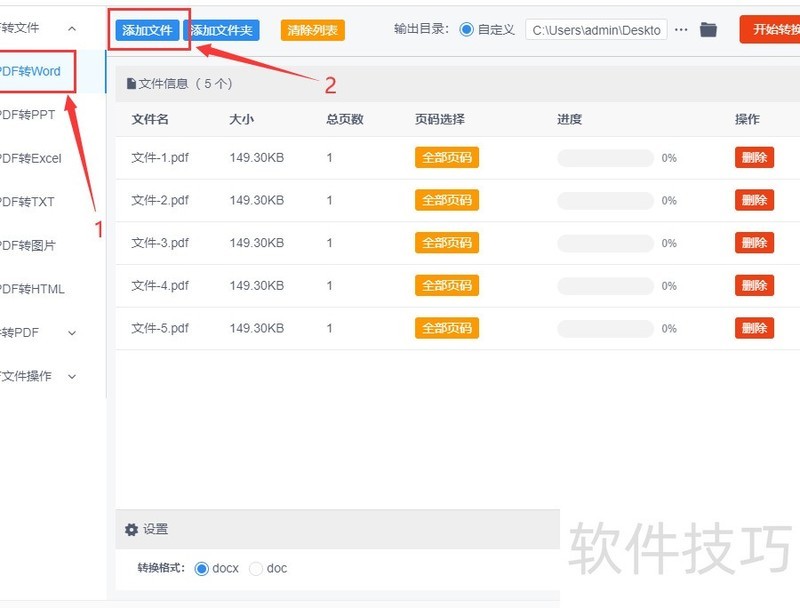Click the 添加文件 button
This screenshot has height=608, width=800.
147,30
